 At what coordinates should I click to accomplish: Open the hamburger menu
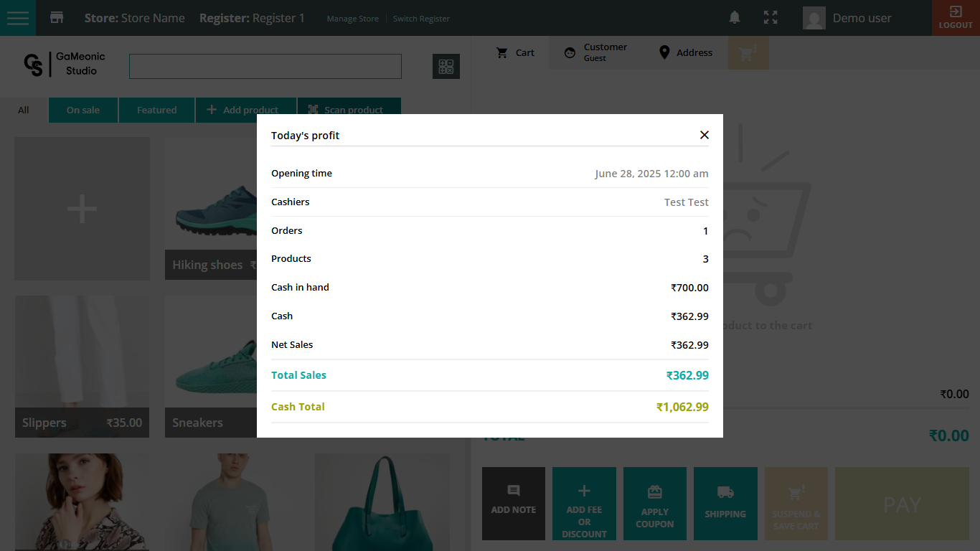[x=18, y=18]
